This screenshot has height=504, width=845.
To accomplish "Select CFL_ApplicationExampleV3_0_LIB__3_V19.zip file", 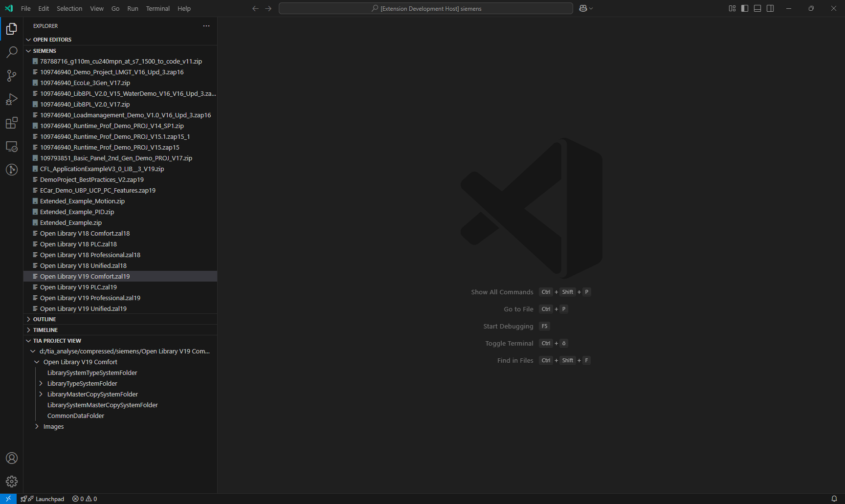I will pos(120,169).
